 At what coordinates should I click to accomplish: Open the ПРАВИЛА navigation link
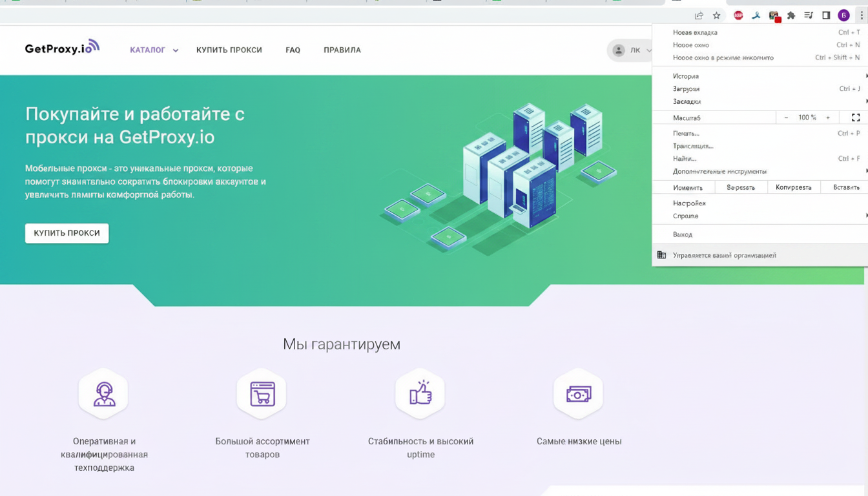tap(342, 50)
